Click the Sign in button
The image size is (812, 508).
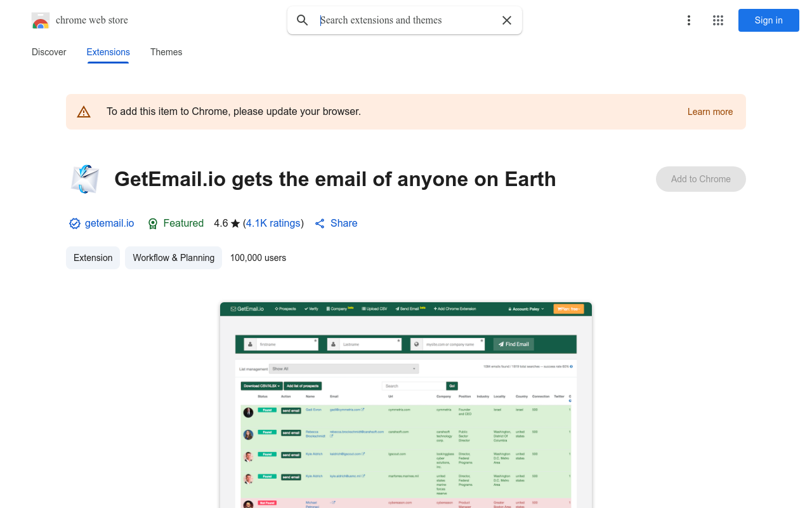769,20
